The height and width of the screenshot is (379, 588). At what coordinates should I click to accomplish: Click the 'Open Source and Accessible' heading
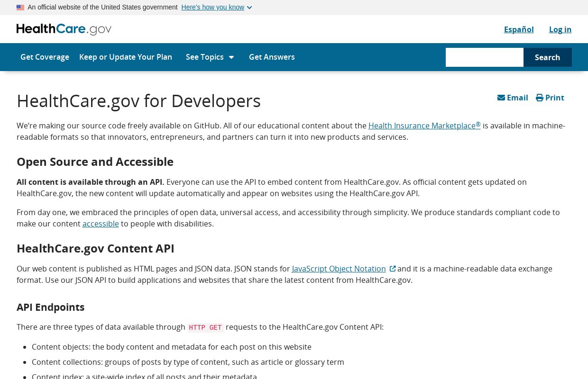point(95,162)
